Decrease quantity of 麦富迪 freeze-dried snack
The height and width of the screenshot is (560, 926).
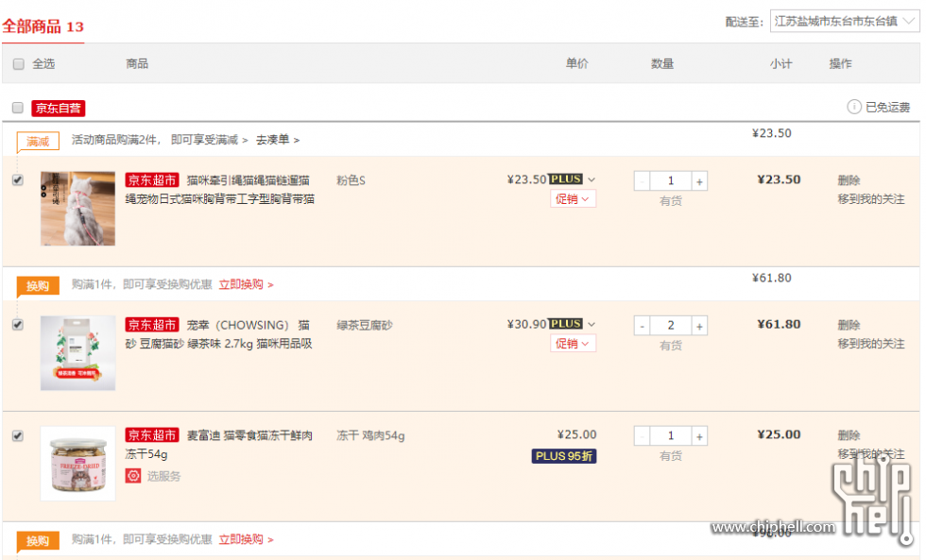point(642,436)
